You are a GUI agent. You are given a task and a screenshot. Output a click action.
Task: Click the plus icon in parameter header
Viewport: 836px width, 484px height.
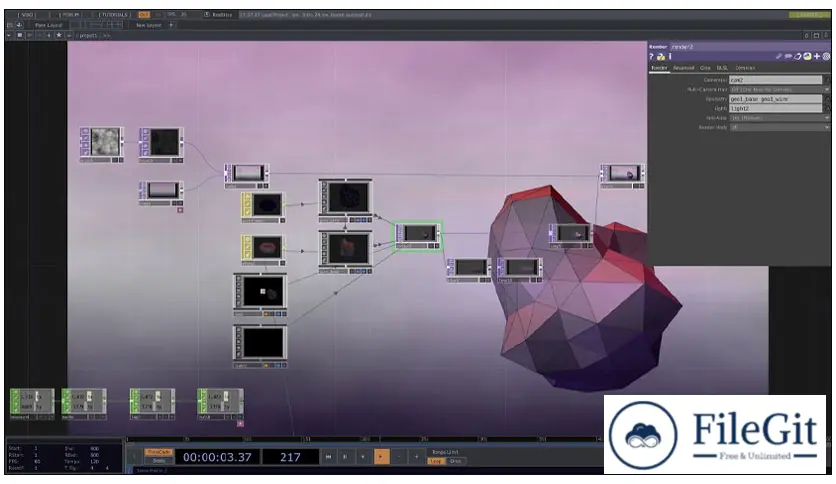point(817,57)
